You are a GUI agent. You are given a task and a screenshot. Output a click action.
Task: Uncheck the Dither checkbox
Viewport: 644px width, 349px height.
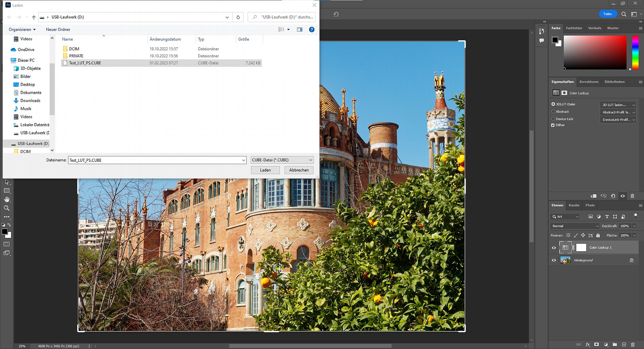click(553, 125)
